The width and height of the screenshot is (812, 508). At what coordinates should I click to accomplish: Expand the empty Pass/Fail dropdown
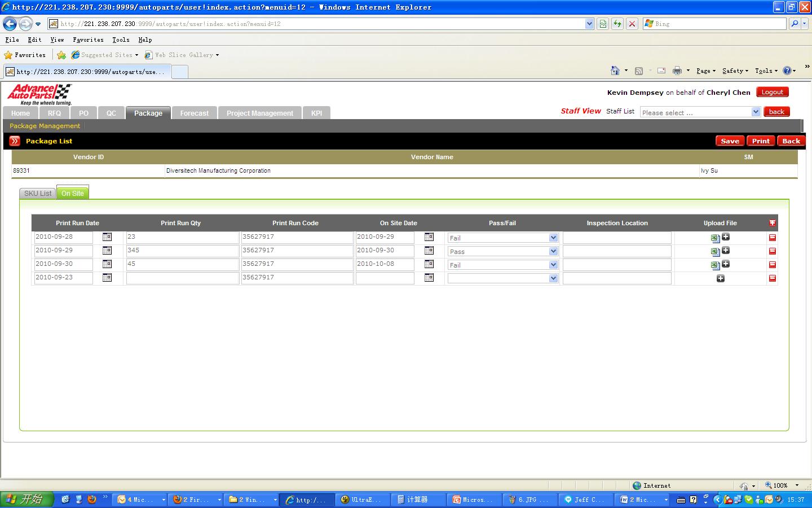(x=553, y=278)
